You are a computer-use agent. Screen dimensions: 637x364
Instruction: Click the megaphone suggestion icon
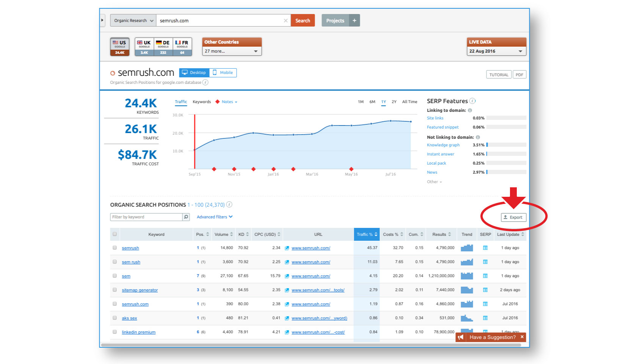point(460,337)
